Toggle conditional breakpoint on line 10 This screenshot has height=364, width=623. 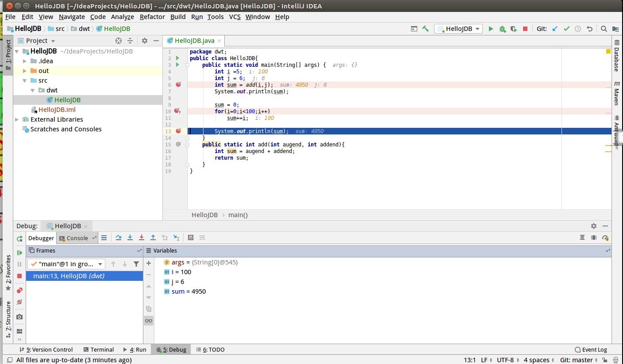pos(177,111)
